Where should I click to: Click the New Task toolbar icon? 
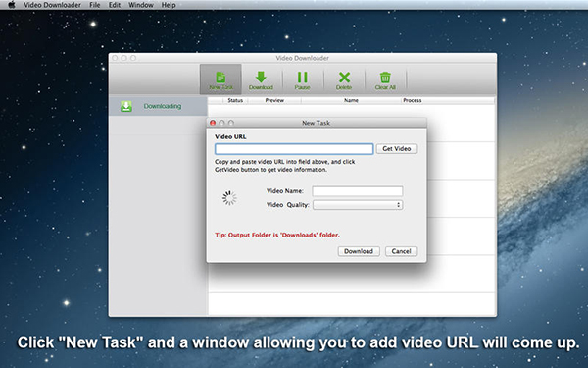coord(220,79)
